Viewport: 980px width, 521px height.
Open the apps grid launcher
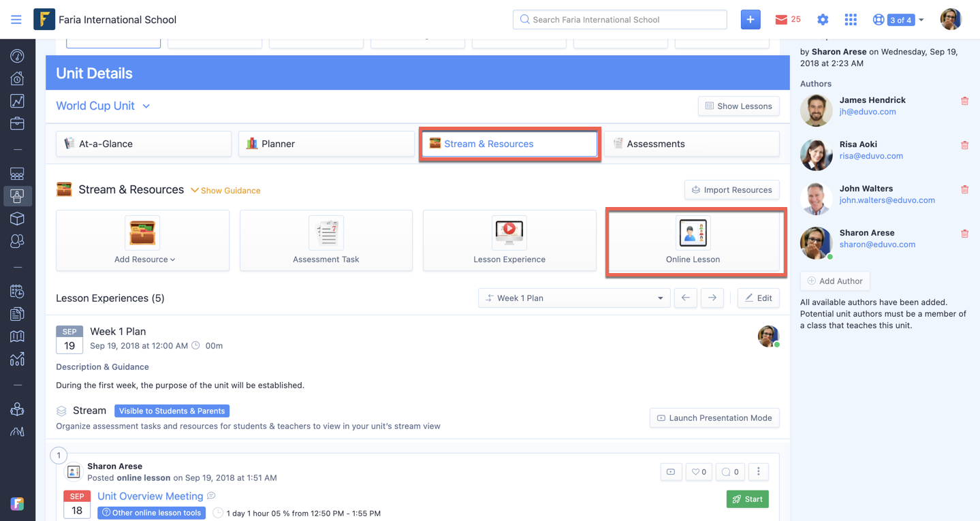851,20
